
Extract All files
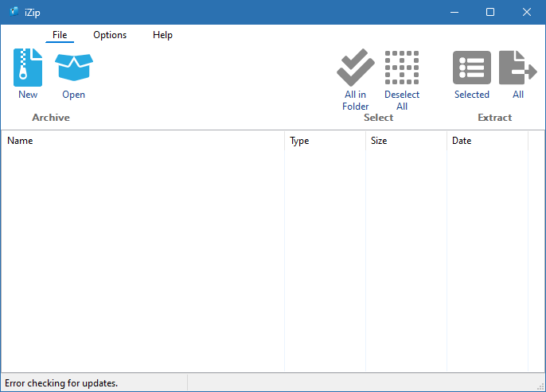coord(518,73)
